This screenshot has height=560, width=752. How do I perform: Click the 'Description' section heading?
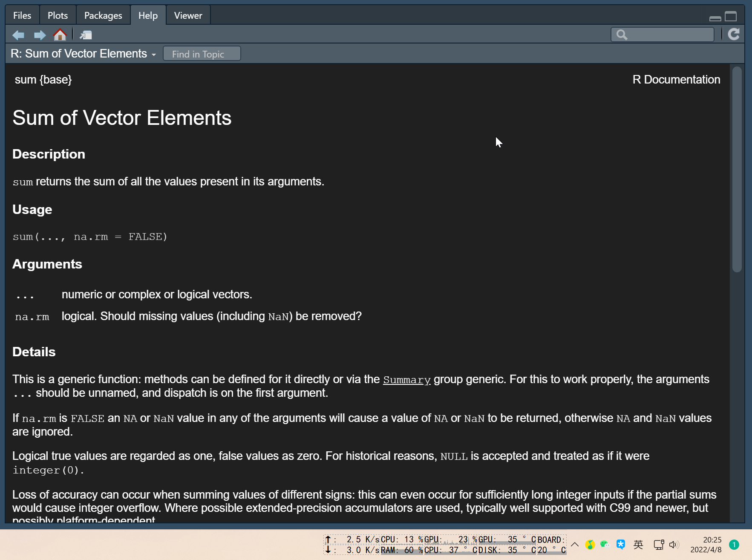pos(49,154)
